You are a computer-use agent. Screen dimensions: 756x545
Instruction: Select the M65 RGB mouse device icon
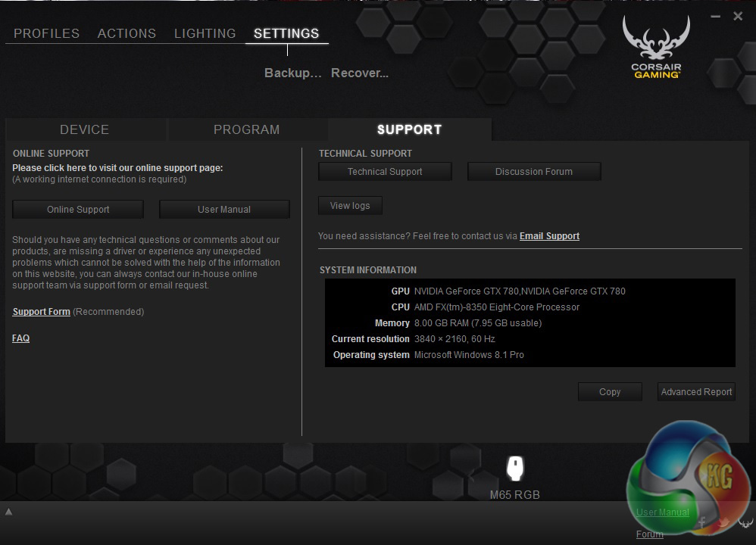(x=515, y=468)
